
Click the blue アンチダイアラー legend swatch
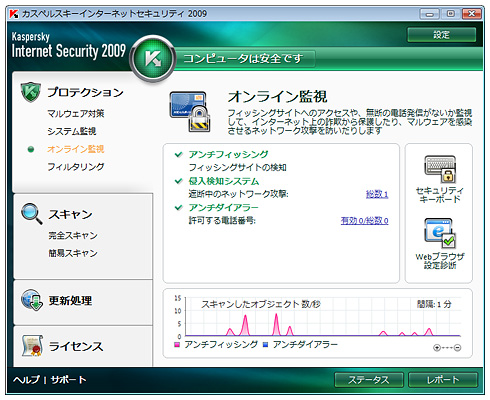point(266,345)
